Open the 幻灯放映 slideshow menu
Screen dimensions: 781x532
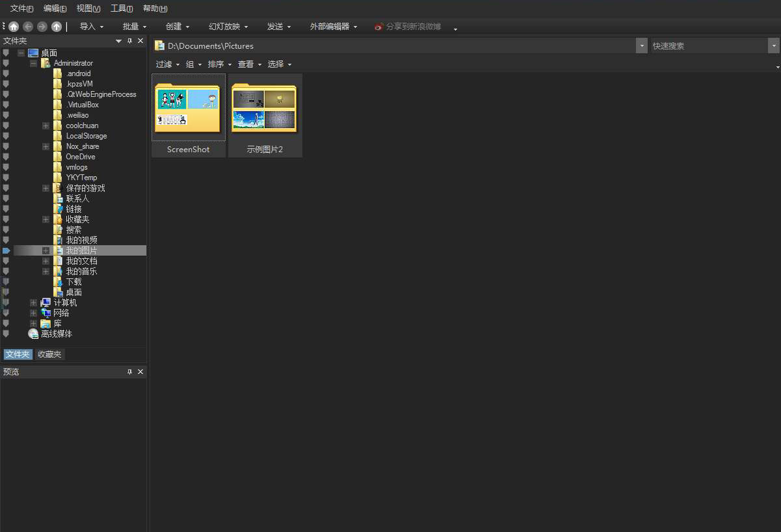(x=226, y=26)
